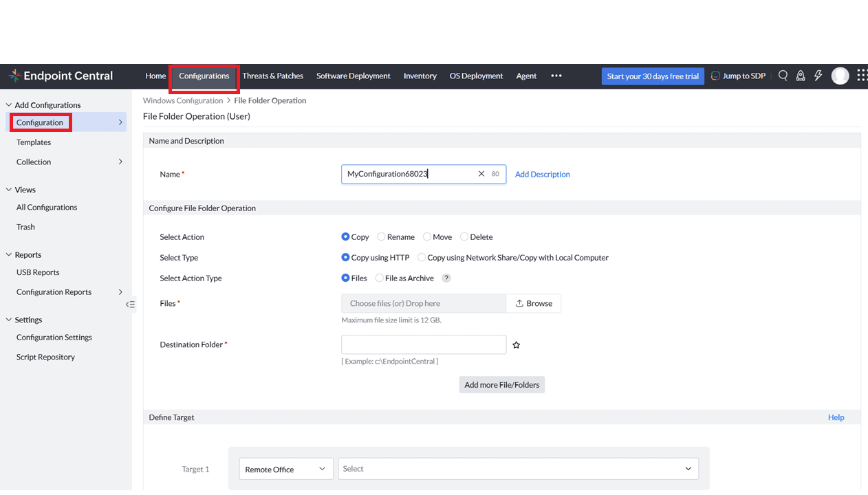Screen dimensions: 868x495
Task: Open Script Repository
Action: pyautogui.click(x=45, y=357)
